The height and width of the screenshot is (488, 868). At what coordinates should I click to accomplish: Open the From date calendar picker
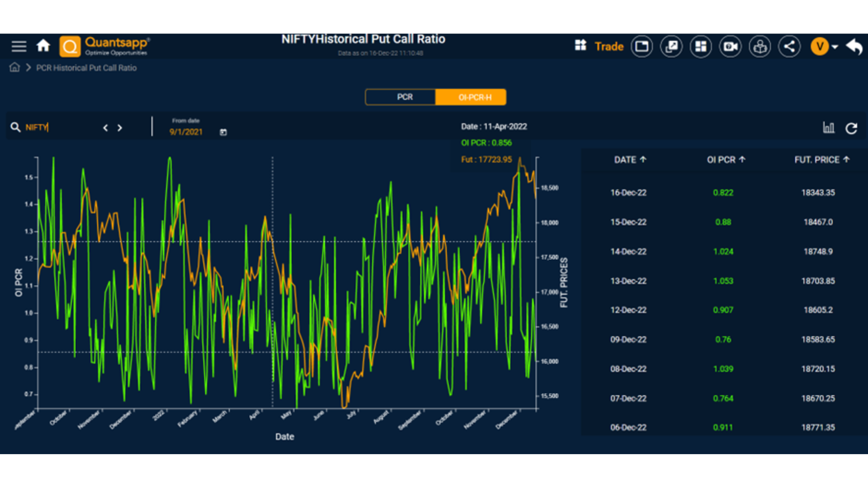(x=223, y=132)
